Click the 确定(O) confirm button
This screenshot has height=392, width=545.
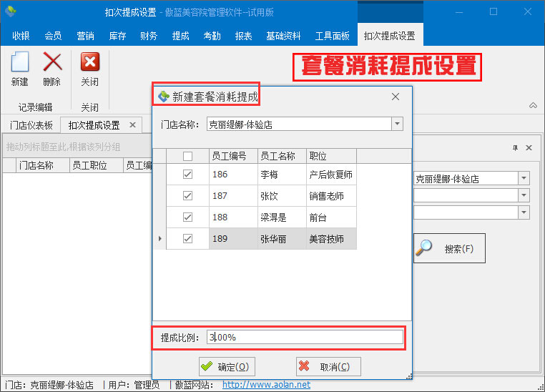(225, 367)
